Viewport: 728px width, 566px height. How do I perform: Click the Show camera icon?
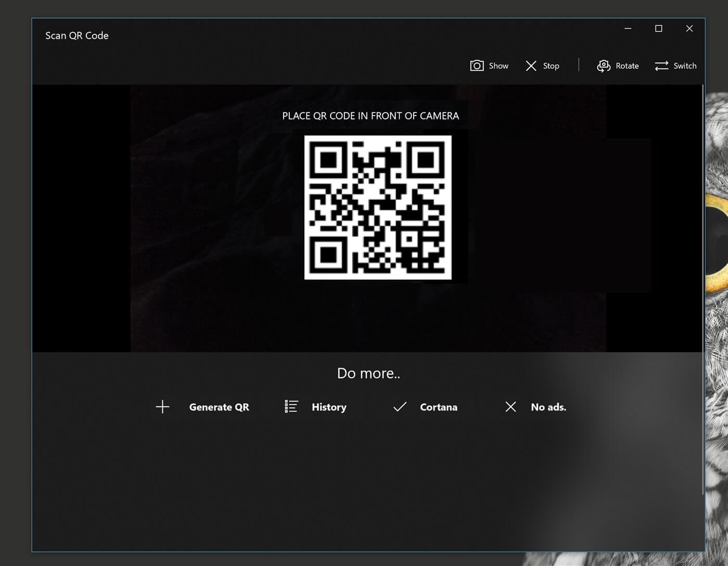pos(476,66)
